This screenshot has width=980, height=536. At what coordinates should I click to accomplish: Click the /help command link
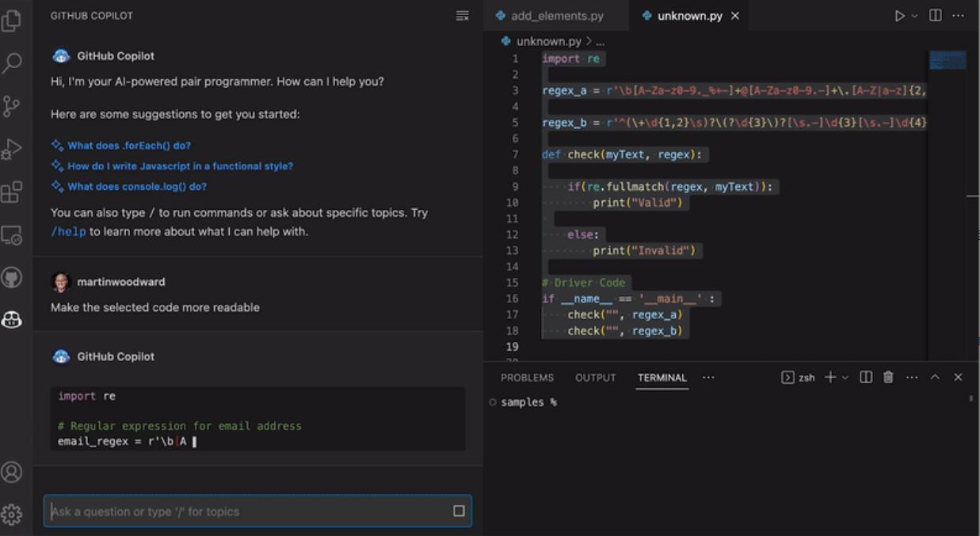pos(68,232)
